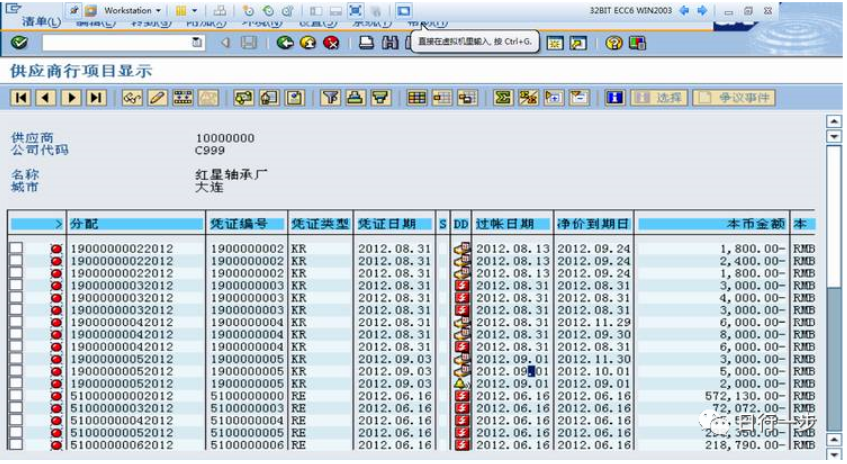Screen dimensions: 847x464
Task: Tick checkbox for document 5100000005 row
Action: coord(16,432)
